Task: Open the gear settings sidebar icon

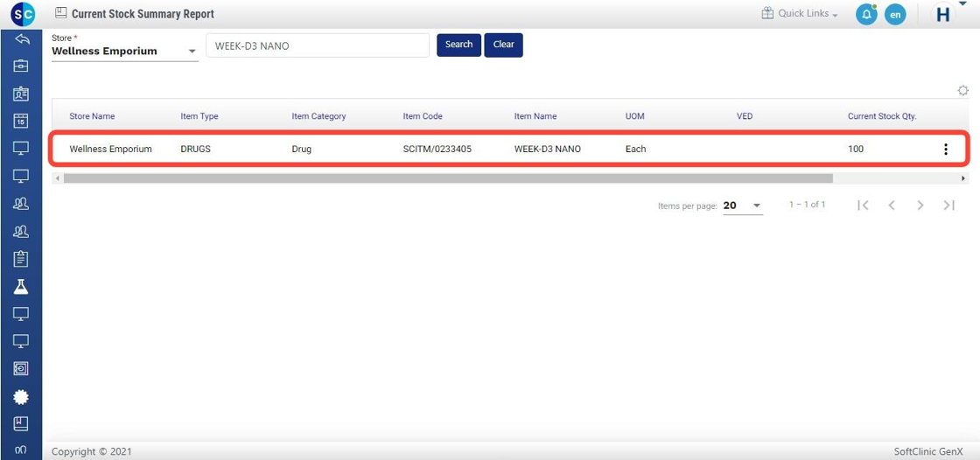Action: pos(21,396)
